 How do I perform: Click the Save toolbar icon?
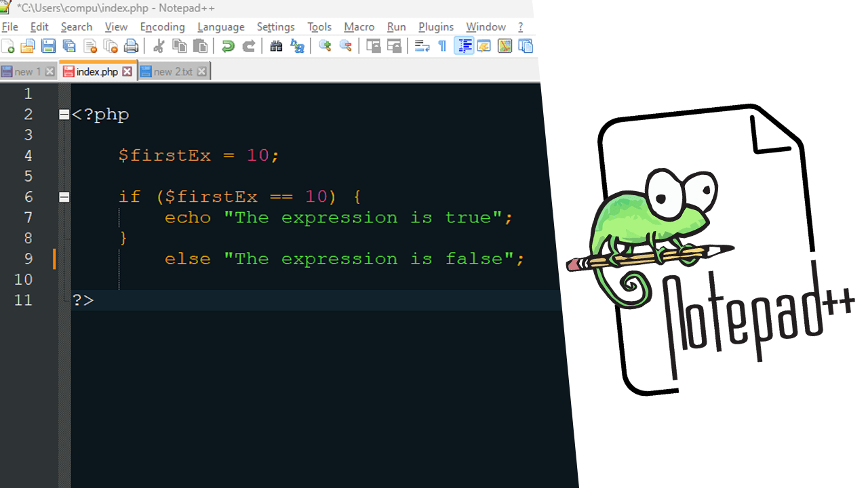pos(48,46)
